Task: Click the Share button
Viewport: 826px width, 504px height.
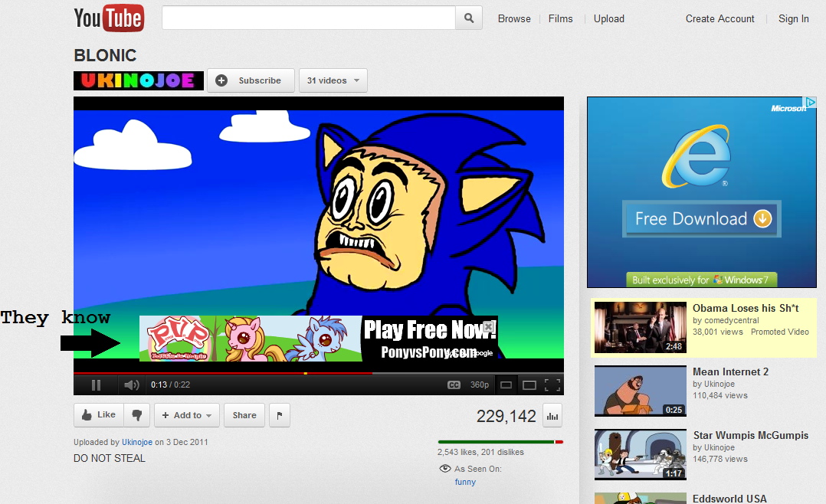Action: [244, 415]
